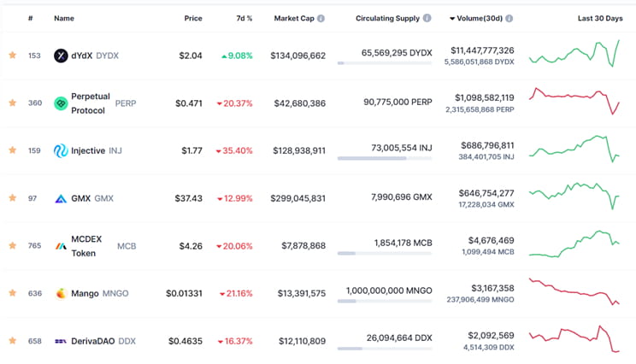Toggle watchlist star for GMX
This screenshot has height=364, width=636.
[12, 198]
